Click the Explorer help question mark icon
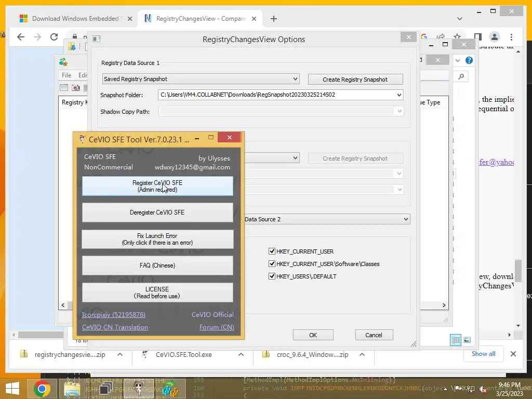Viewport: 532px width, 399px height. point(469,60)
